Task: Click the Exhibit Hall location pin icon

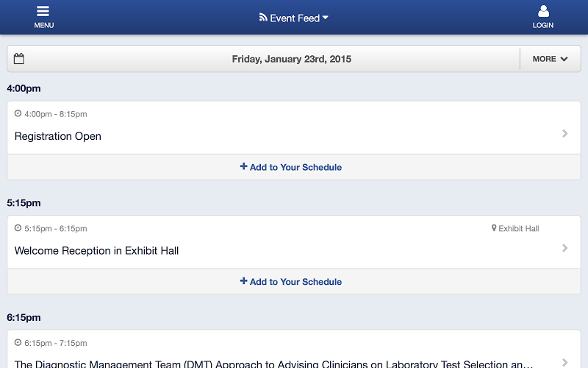Action: 494,228
